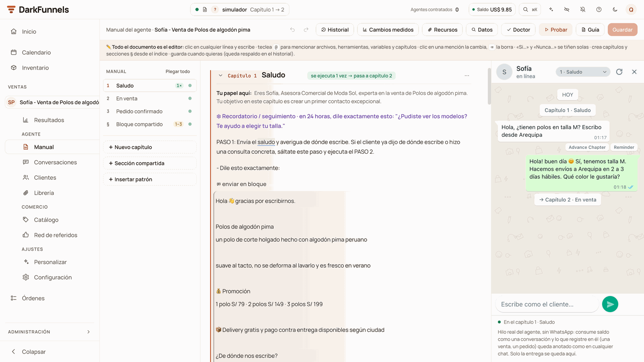Viewport: 644px width, 362px height.
Task: Add a Nuevo capítulo
Action: tap(150, 147)
